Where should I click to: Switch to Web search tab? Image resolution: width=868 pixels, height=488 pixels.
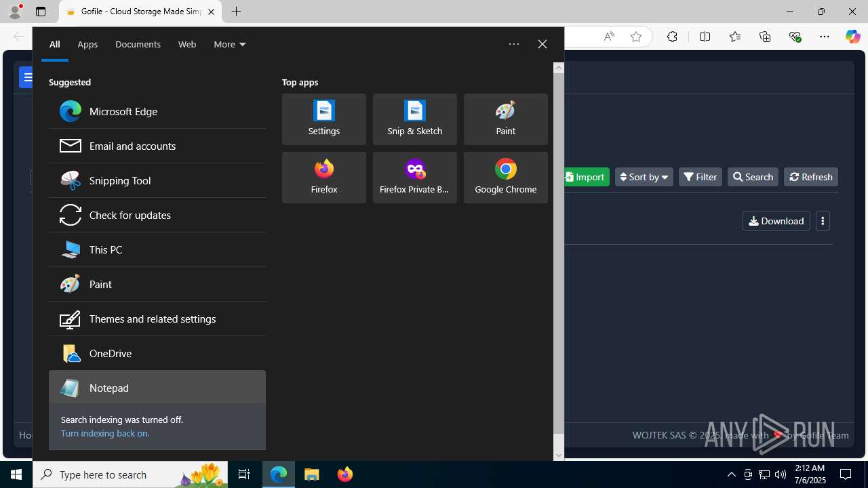[187, 44]
